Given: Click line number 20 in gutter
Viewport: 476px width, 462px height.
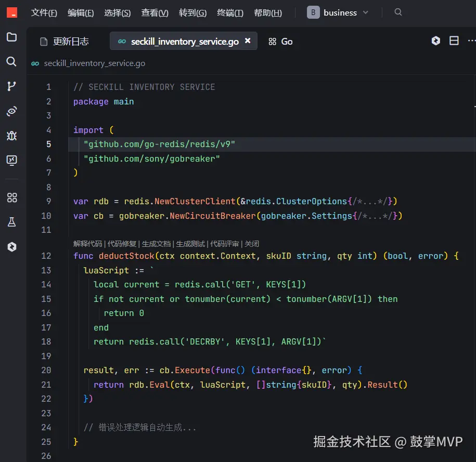Looking at the screenshot, I should point(46,370).
